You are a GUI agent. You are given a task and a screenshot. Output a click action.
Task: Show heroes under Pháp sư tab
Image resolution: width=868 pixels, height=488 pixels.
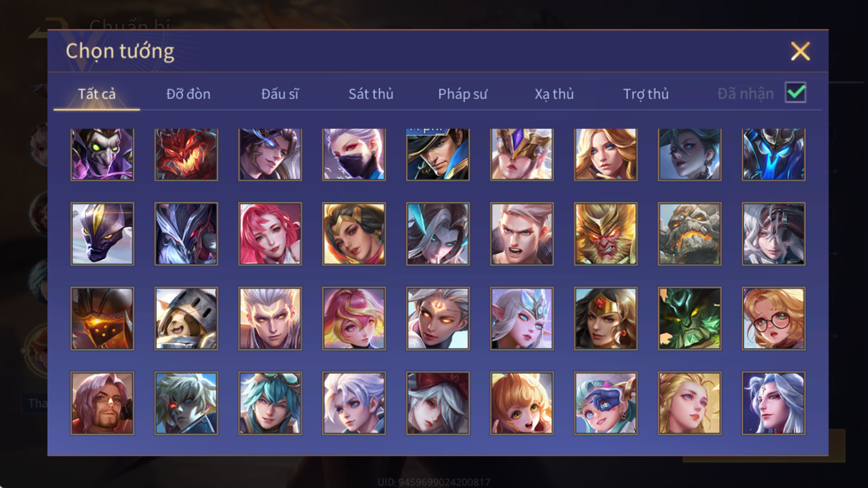pyautogui.click(x=462, y=94)
